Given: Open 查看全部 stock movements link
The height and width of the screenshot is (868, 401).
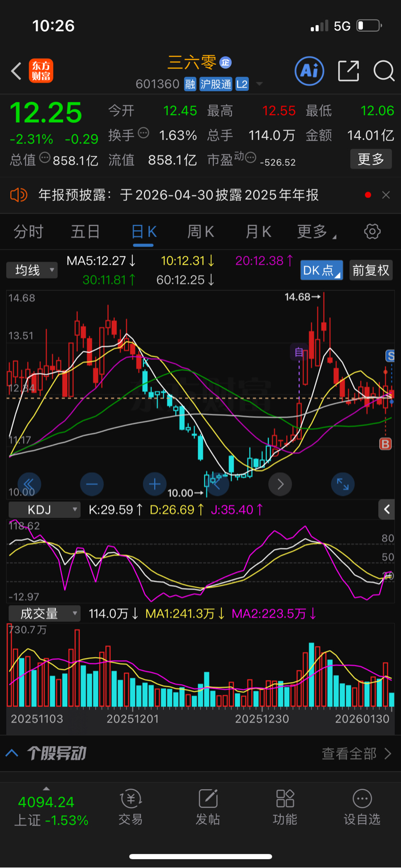Looking at the screenshot, I should 356,753.
